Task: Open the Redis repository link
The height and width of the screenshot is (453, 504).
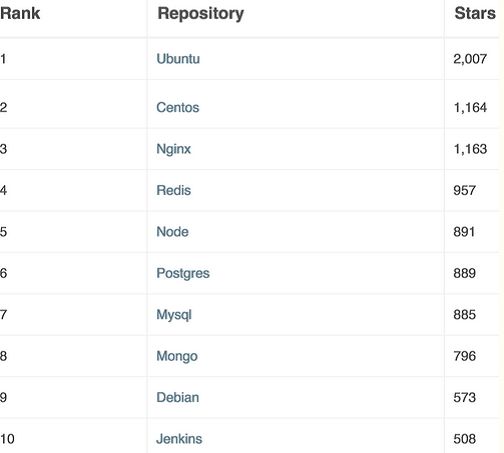Action: click(x=174, y=190)
